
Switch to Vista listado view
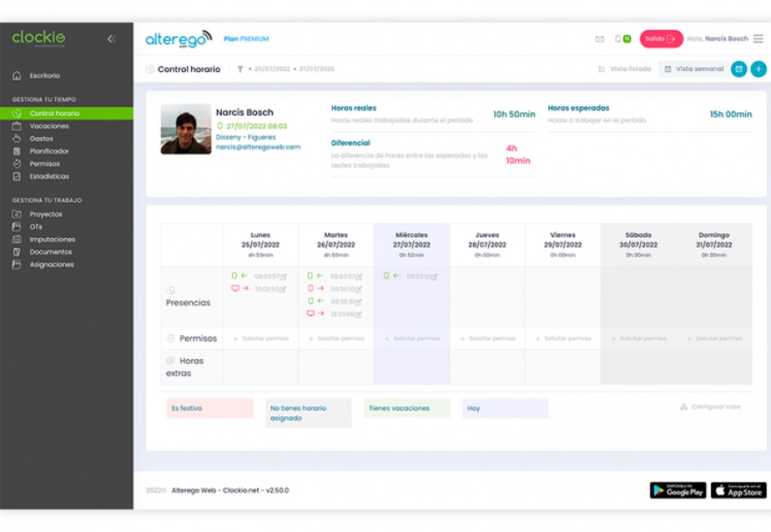pos(625,69)
